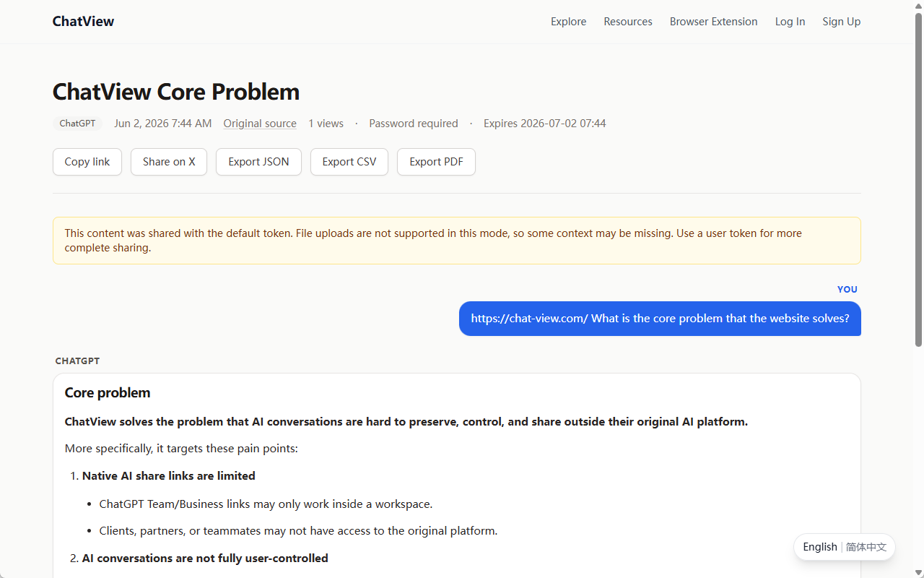Click the scrollbar up arrow
Image resolution: width=924 pixels, height=578 pixels.
pos(919,5)
